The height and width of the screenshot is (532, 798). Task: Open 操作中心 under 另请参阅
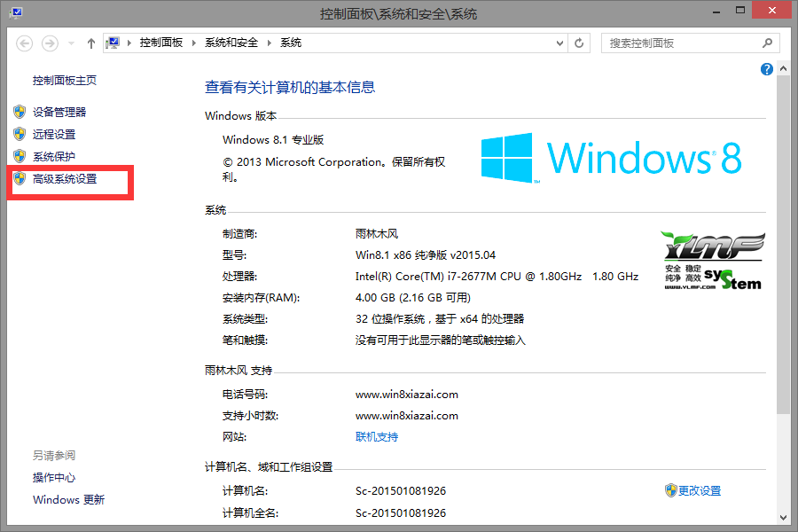pyautogui.click(x=54, y=478)
